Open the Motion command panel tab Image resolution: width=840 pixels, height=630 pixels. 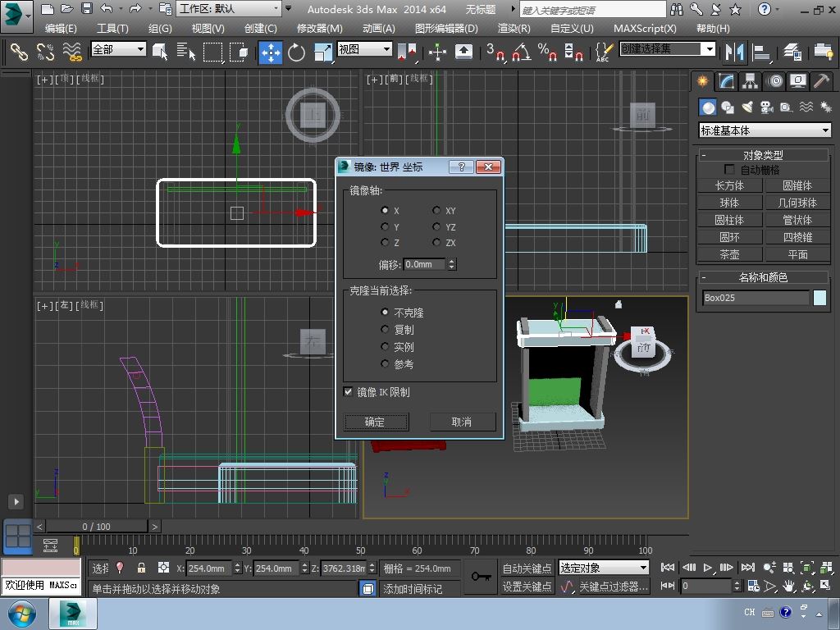(774, 81)
